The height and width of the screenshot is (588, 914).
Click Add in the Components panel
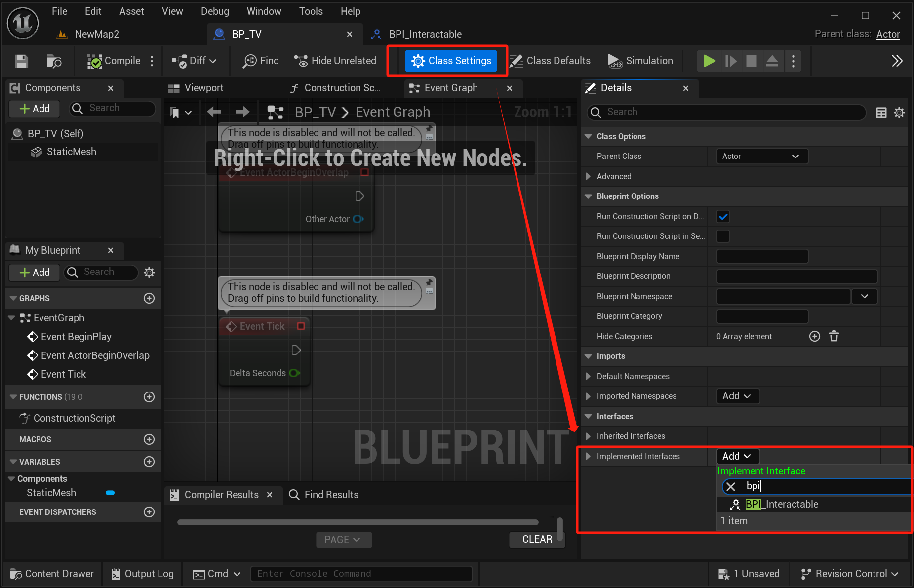(35, 109)
